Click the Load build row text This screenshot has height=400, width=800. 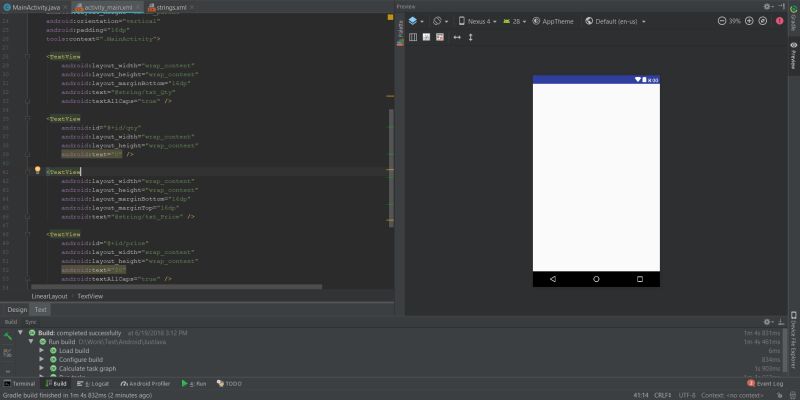coord(74,351)
